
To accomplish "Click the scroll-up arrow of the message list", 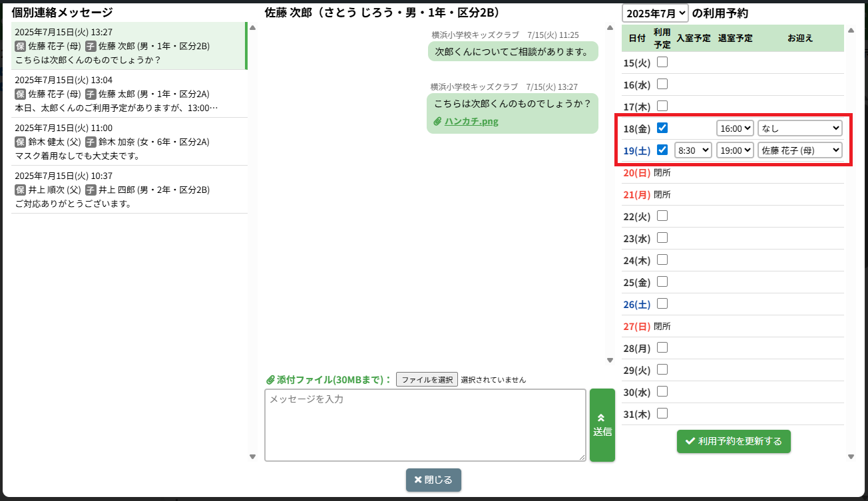I will (252, 28).
